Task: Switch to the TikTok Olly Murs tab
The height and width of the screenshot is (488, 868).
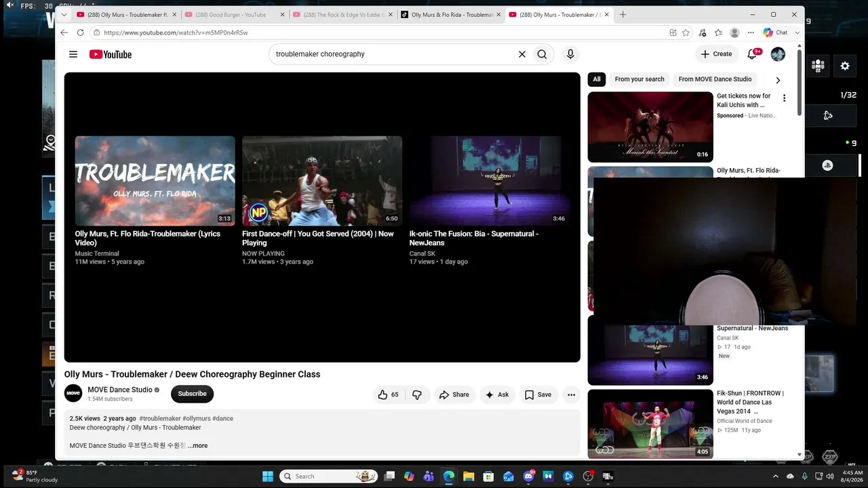Action: (x=450, y=15)
